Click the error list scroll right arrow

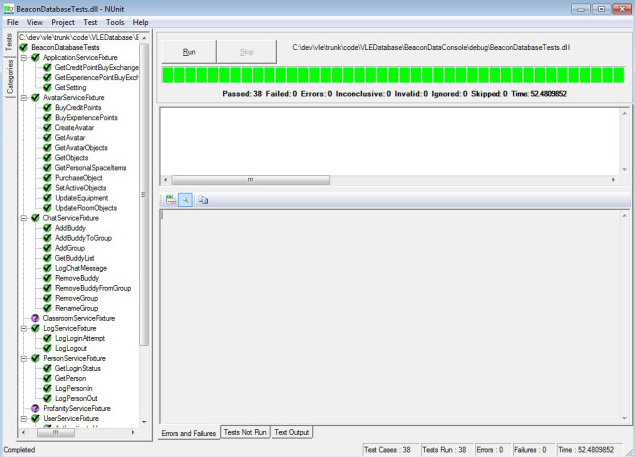tap(613, 180)
